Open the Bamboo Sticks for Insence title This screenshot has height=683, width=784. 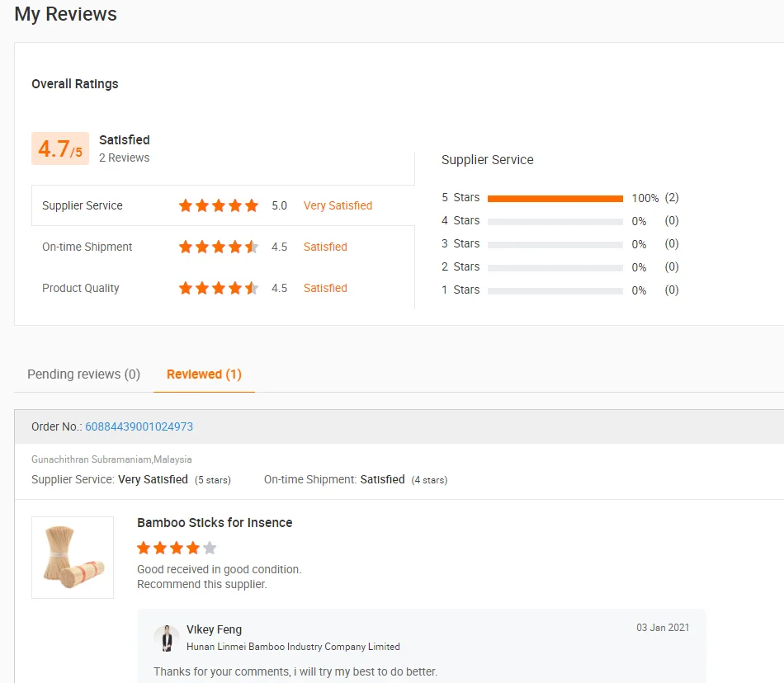click(x=215, y=523)
